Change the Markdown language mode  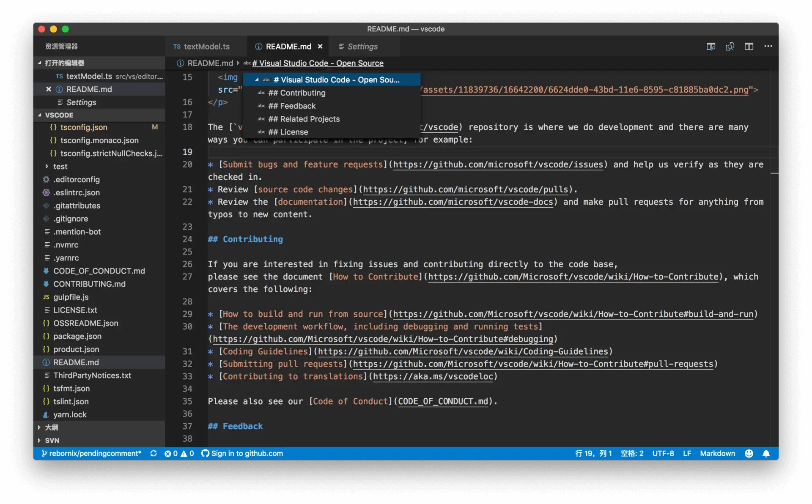(717, 453)
